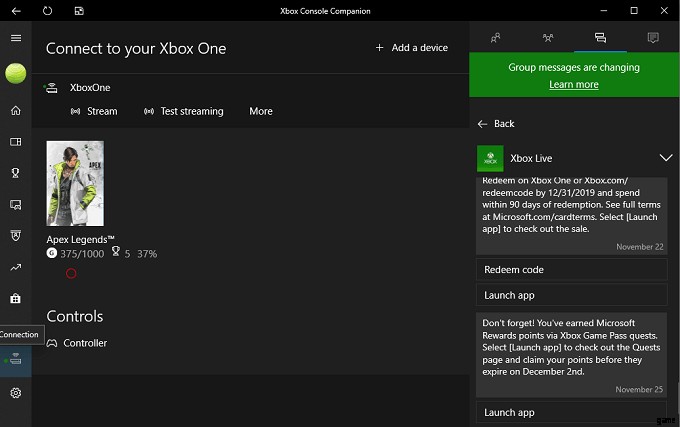This screenshot has height=427, width=680.
Task: Open the Apex Legends game thumbnail
Action: click(x=75, y=183)
